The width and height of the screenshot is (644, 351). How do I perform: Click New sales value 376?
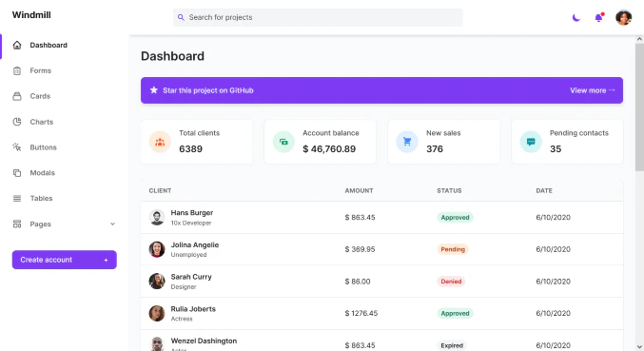[435, 149]
